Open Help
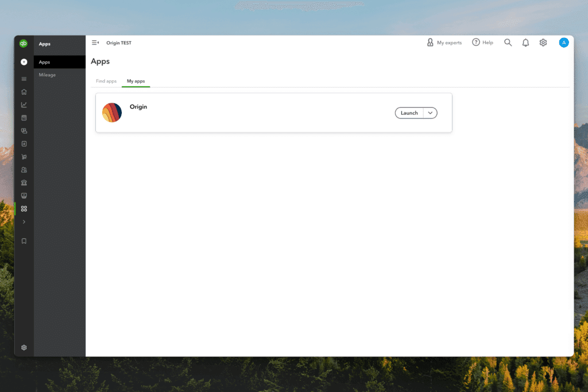This screenshot has width=588, height=392. coord(482,42)
